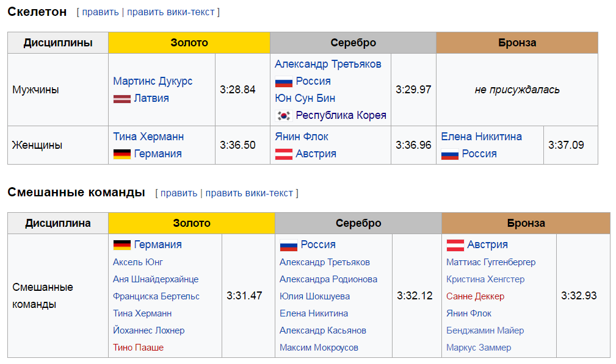Image resolution: width=616 pixels, height=364 pixels.
Task: Open the Юн Сун Бин athlete link
Action: (x=305, y=99)
